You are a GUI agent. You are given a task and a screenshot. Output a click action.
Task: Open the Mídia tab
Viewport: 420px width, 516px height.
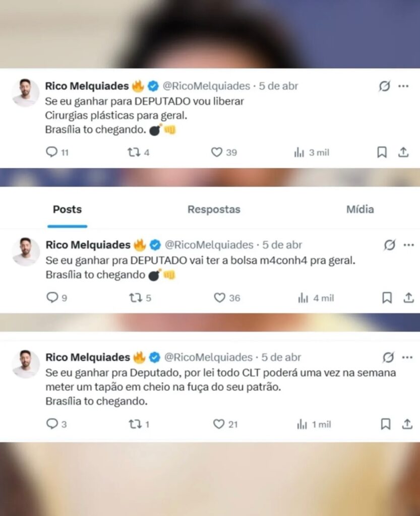coord(360,210)
